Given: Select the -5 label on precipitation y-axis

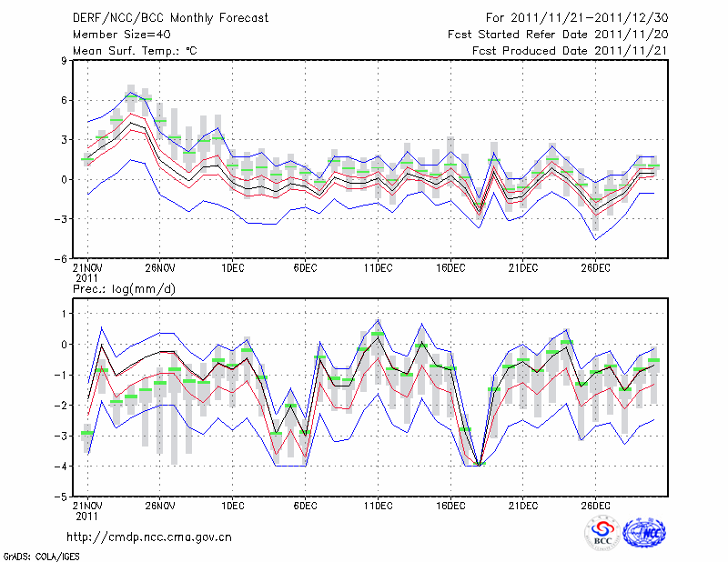Looking at the screenshot, I should pyautogui.click(x=62, y=497).
